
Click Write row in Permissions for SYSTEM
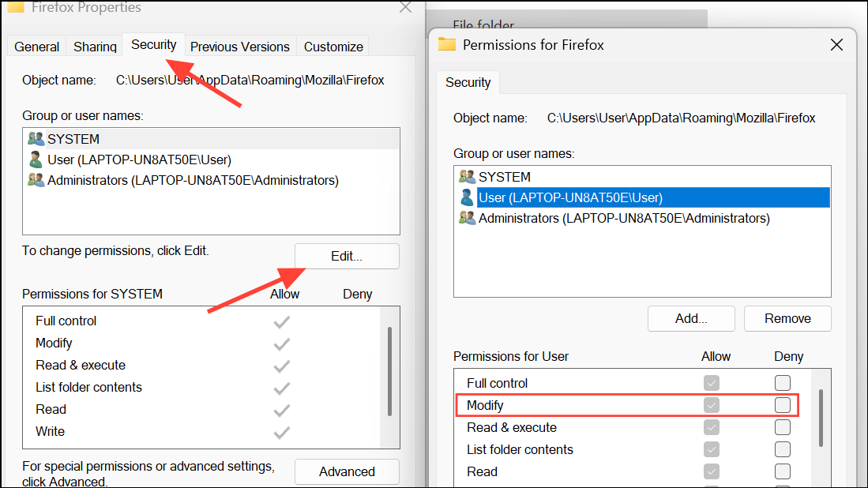[201, 432]
